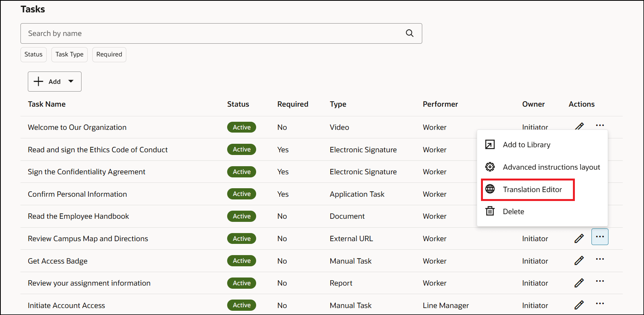Open the Translation Editor
Screen dimensions: 644x315
point(532,190)
